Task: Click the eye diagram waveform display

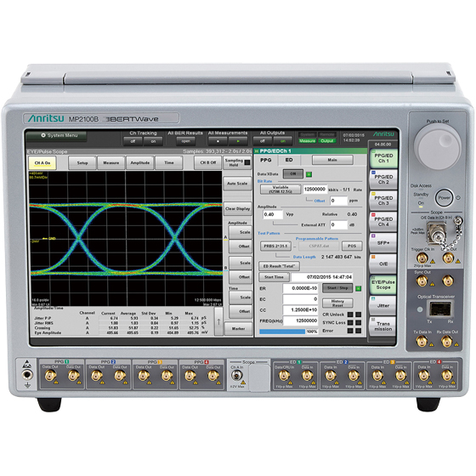Action: (126, 238)
